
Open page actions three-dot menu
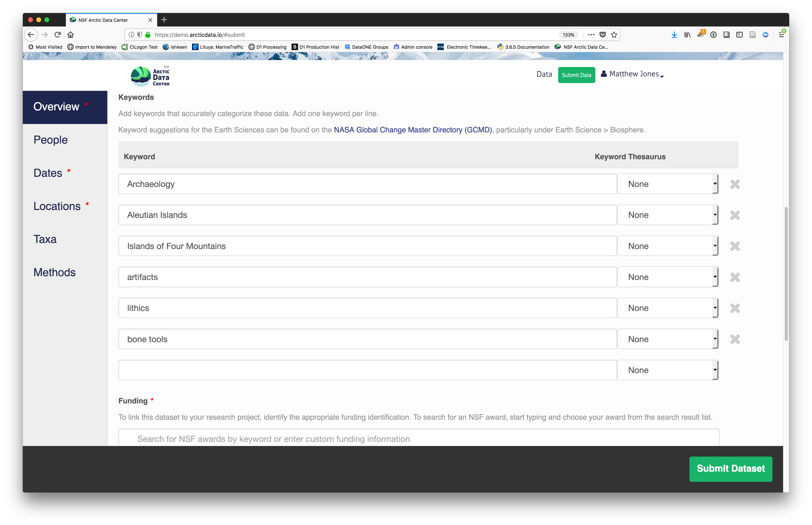(x=591, y=35)
